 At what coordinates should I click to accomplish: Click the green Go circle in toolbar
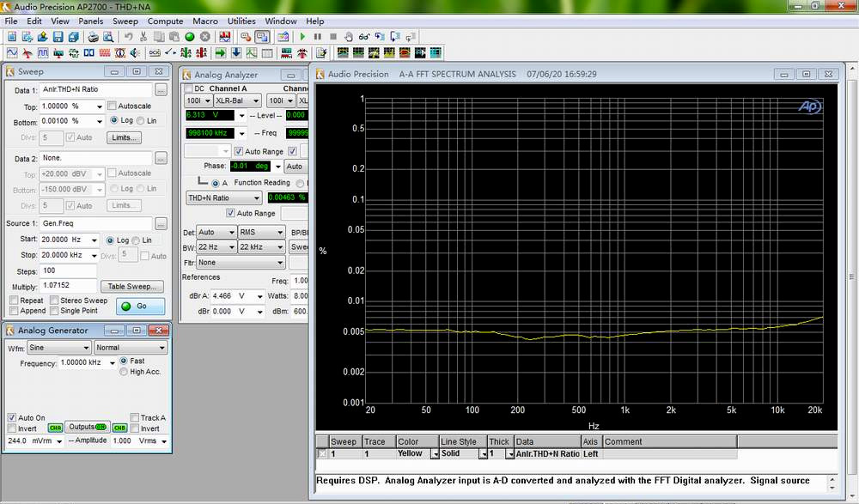point(190,37)
